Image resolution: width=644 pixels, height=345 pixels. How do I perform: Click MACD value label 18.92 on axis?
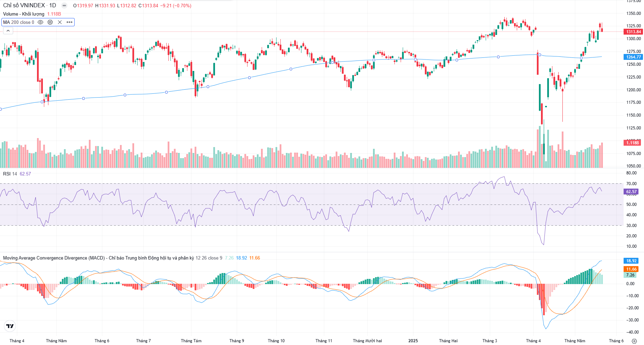pyautogui.click(x=631, y=261)
